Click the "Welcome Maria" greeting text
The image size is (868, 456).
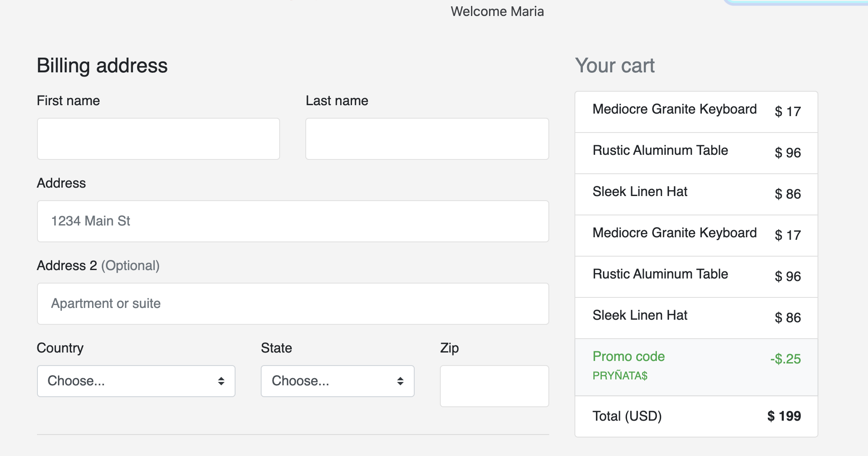coord(497,11)
